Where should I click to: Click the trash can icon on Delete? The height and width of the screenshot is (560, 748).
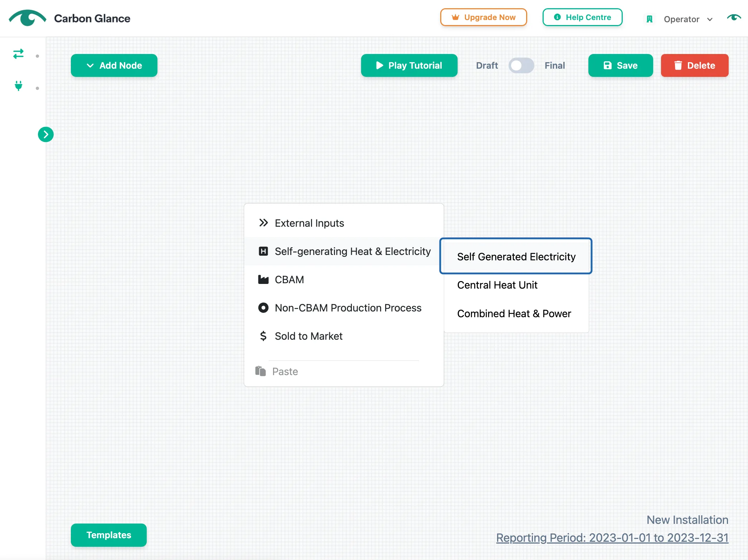click(x=678, y=65)
